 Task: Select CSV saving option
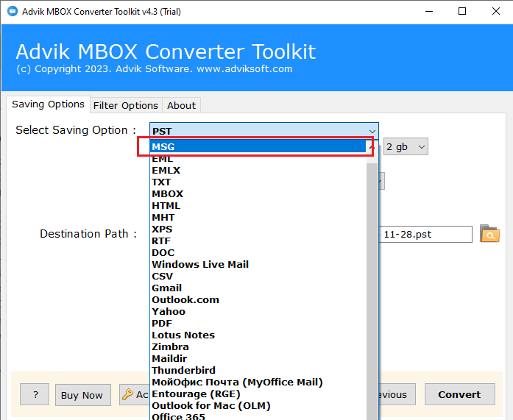(x=258, y=276)
